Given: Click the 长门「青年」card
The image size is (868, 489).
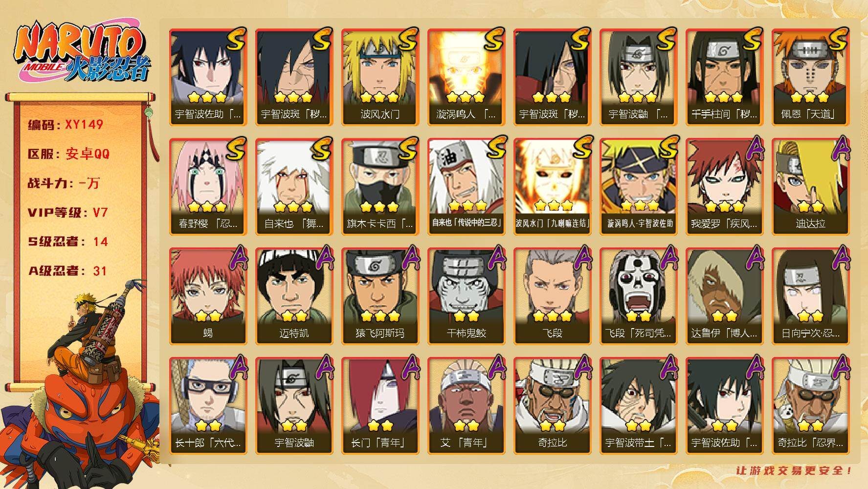Looking at the screenshot, I should coord(379,405).
